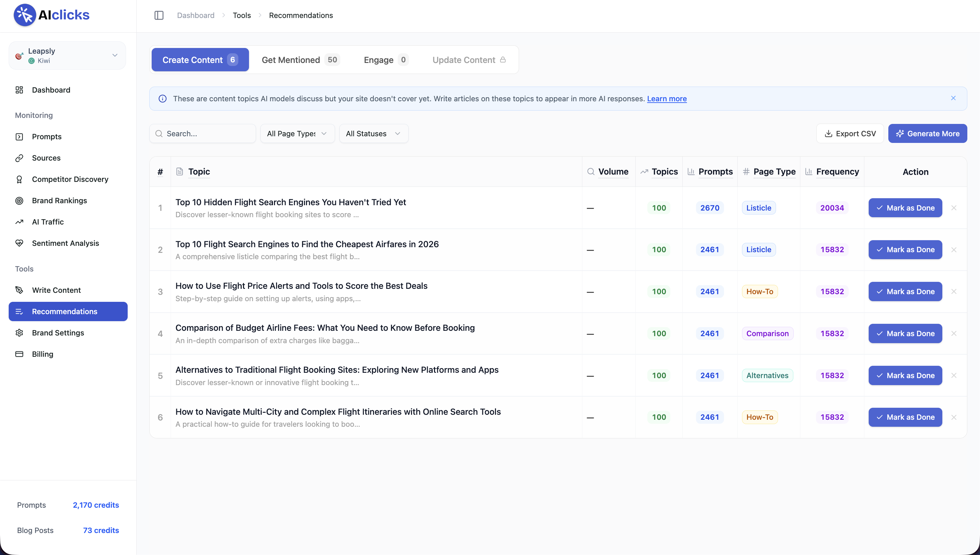Open the All Statuses filter dropdown

pos(373,134)
